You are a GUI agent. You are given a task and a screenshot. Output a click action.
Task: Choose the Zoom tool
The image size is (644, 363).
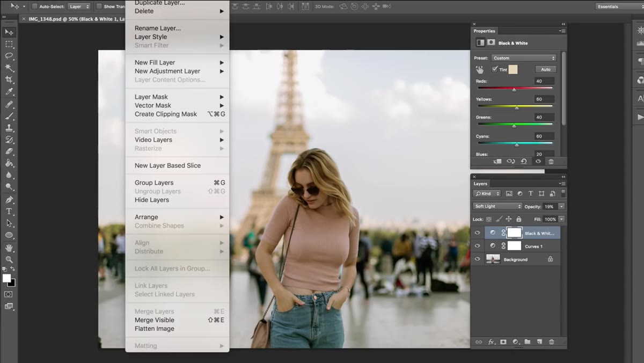click(x=9, y=259)
